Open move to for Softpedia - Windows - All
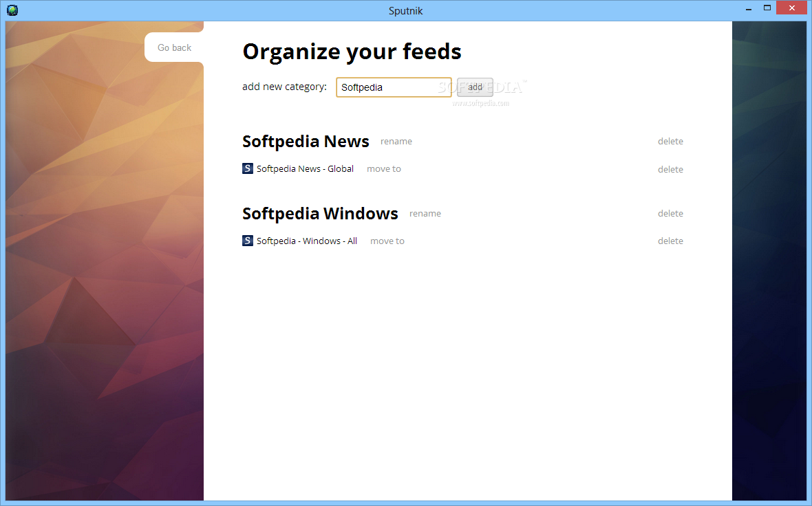 click(387, 241)
